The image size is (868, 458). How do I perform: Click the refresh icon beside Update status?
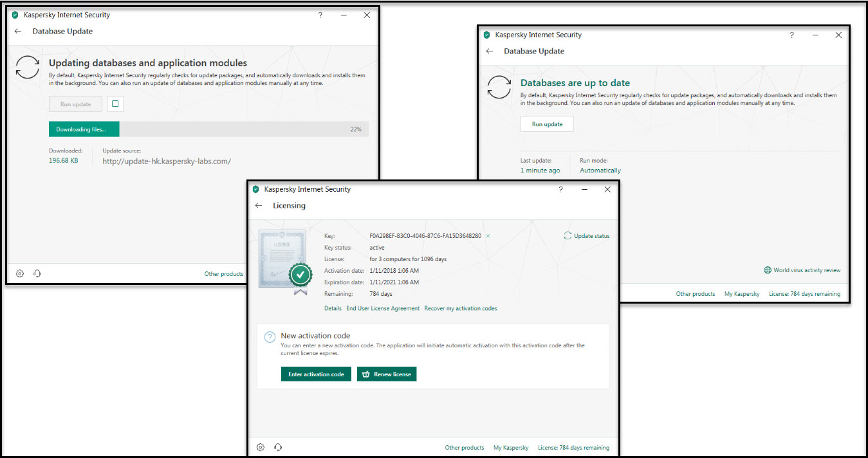[x=568, y=236]
